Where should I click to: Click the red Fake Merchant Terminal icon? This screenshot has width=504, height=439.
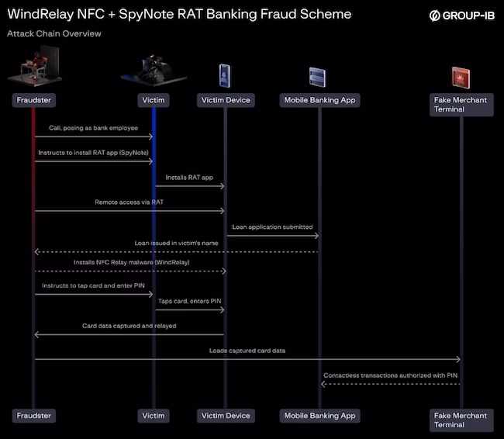click(x=461, y=78)
